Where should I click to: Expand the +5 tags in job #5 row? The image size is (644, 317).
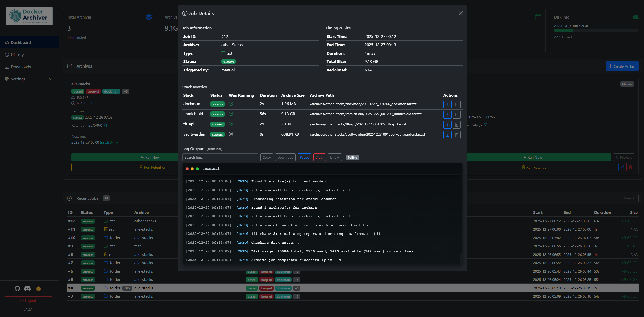[297, 280]
